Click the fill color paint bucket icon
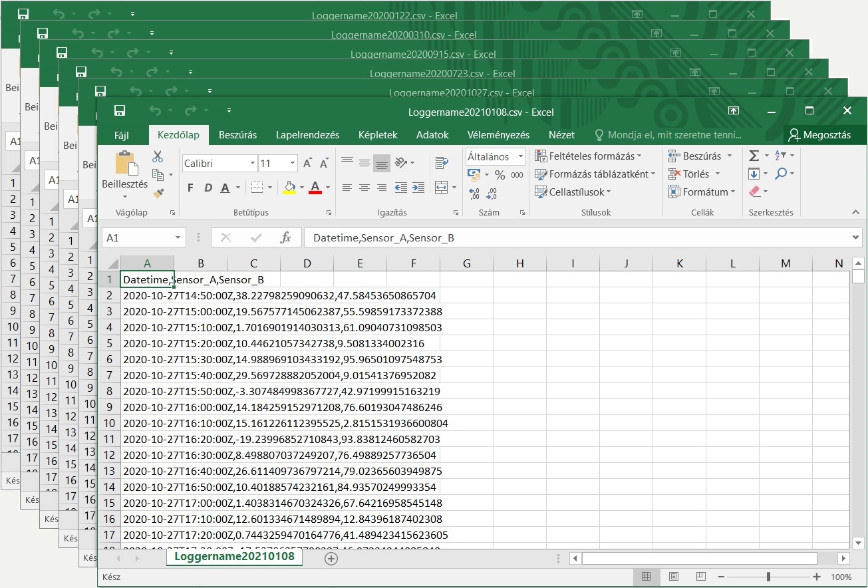The width and height of the screenshot is (868, 588). pyautogui.click(x=289, y=188)
